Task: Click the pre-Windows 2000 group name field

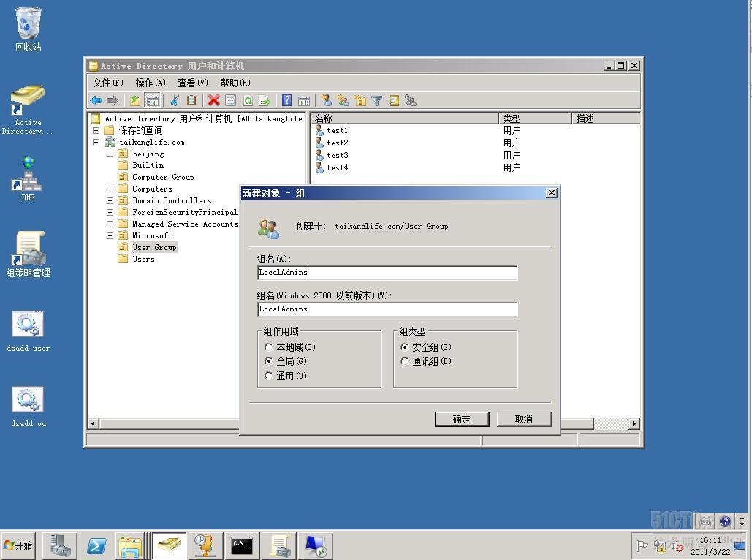Action: pos(387,309)
